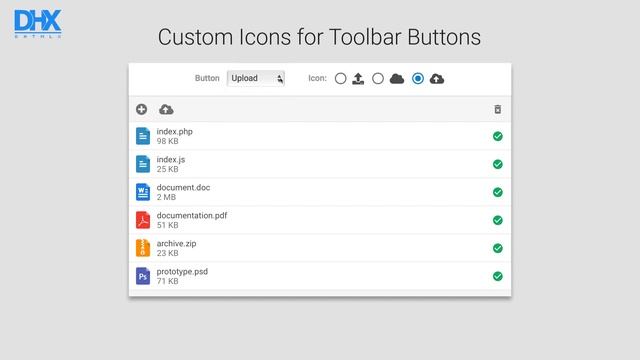This screenshot has width=640, height=360.
Task: Click the index.js file name
Action: (x=171, y=160)
